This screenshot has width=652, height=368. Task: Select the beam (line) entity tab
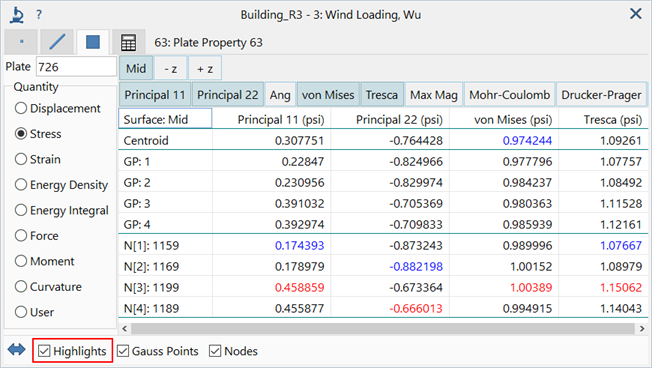(57, 42)
